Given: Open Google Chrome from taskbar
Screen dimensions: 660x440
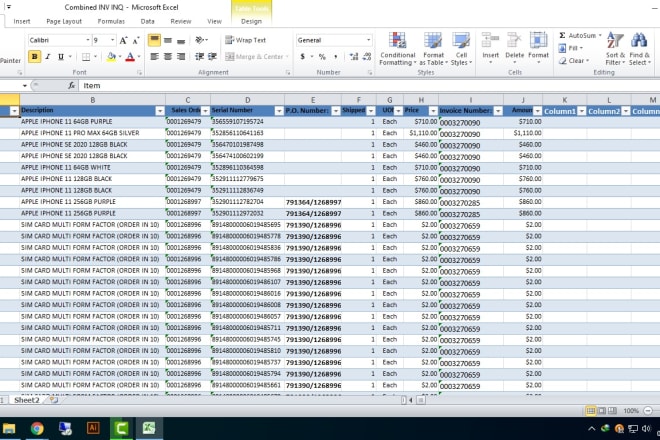Looking at the screenshot, I should coord(37,429).
